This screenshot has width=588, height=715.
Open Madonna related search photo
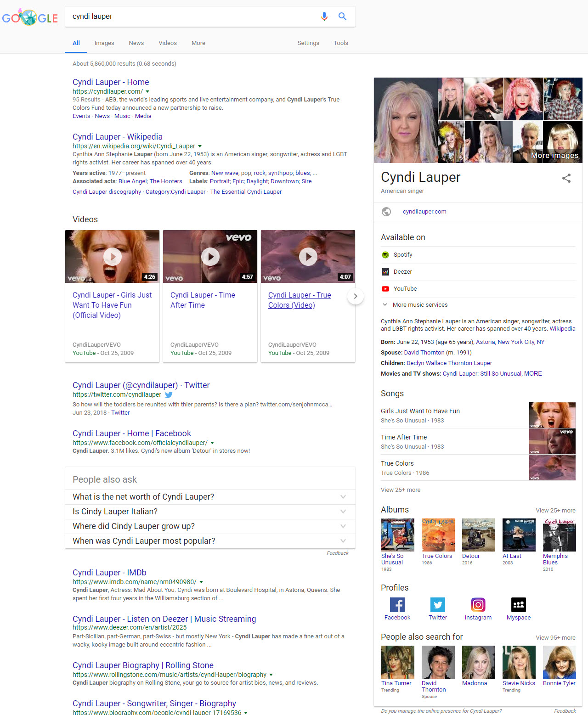479,662
